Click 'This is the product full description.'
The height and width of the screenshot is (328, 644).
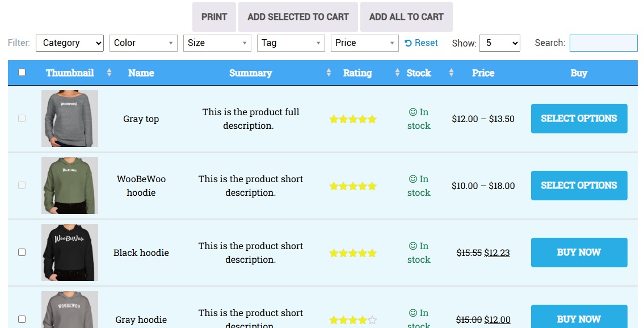251,119
